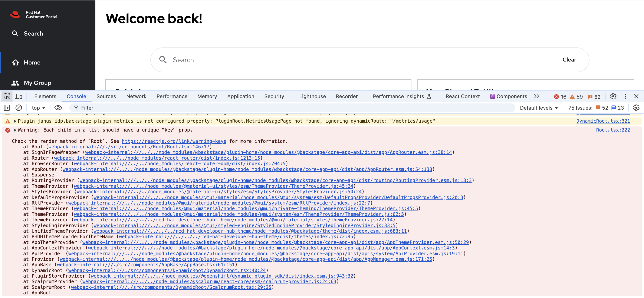
Task: Toggle the console sidebar panel icon
Action: pyautogui.click(x=7, y=108)
